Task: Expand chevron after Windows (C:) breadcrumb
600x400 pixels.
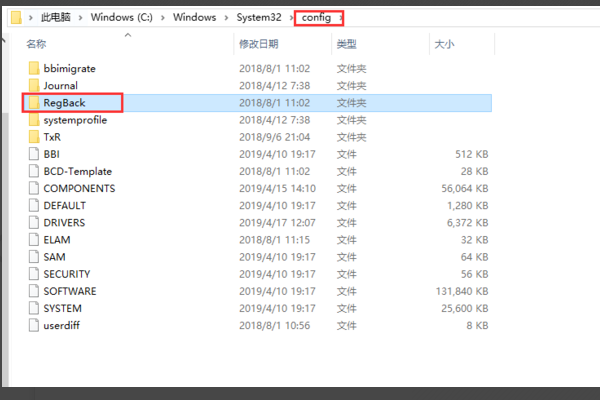Action: click(163, 18)
